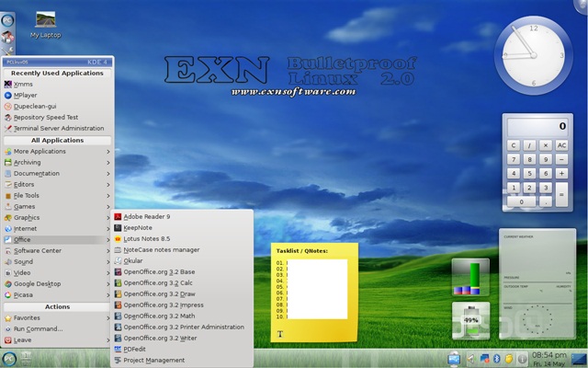588x368 pixels.
Task: Open the Leave submenu
Action: pos(57,339)
